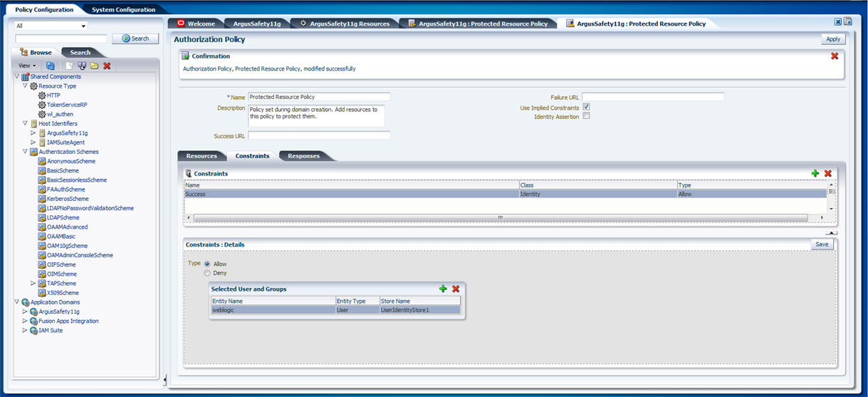Collapse the Host Identifiers node
Screen dimensions: 868x397
[25, 123]
